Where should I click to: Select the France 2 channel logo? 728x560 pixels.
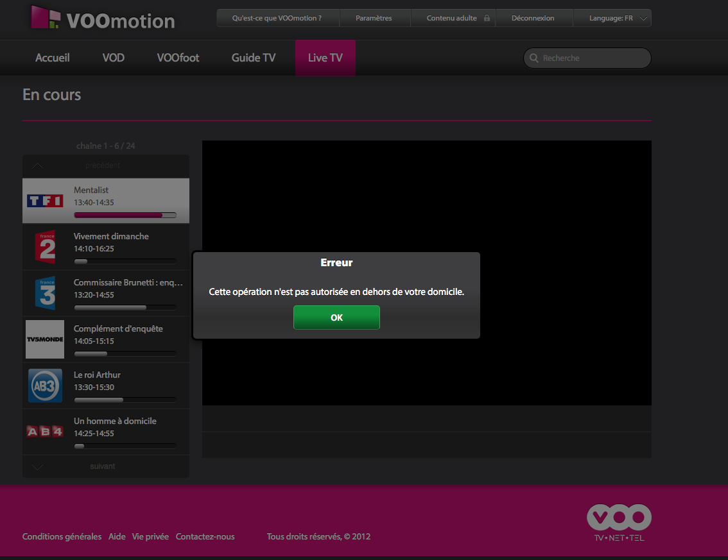[x=45, y=247]
